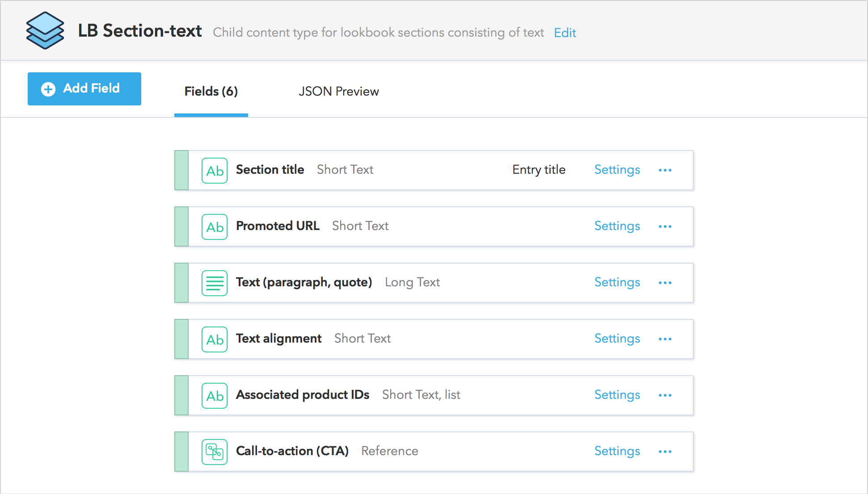
Task: Open ellipsis menu for Associated product IDs
Action: pyautogui.click(x=665, y=395)
